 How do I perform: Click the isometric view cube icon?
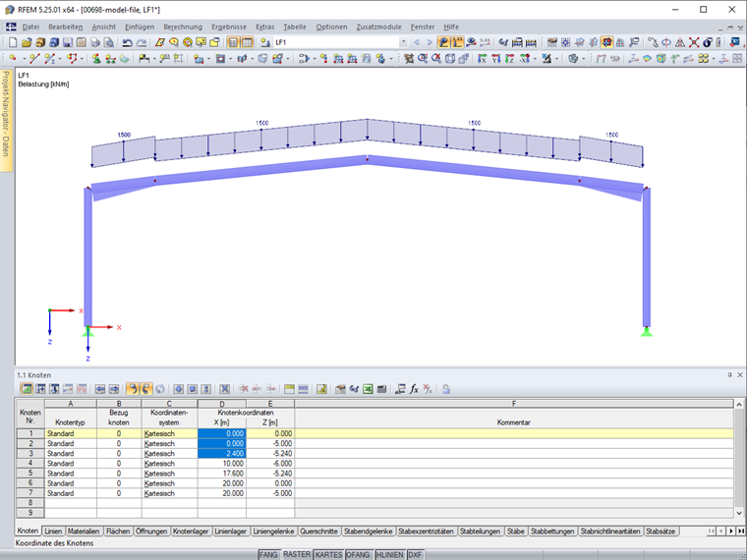[450, 59]
